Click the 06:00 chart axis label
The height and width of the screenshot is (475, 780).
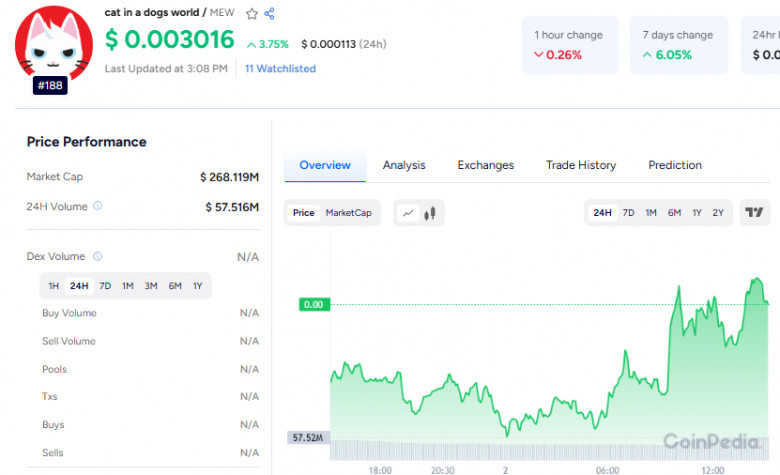click(x=608, y=470)
